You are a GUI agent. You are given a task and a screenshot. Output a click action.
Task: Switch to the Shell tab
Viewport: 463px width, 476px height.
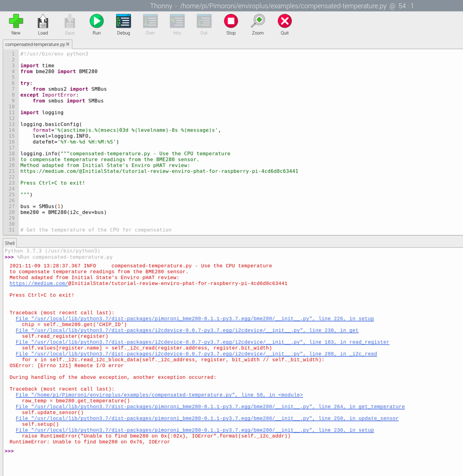(10, 243)
